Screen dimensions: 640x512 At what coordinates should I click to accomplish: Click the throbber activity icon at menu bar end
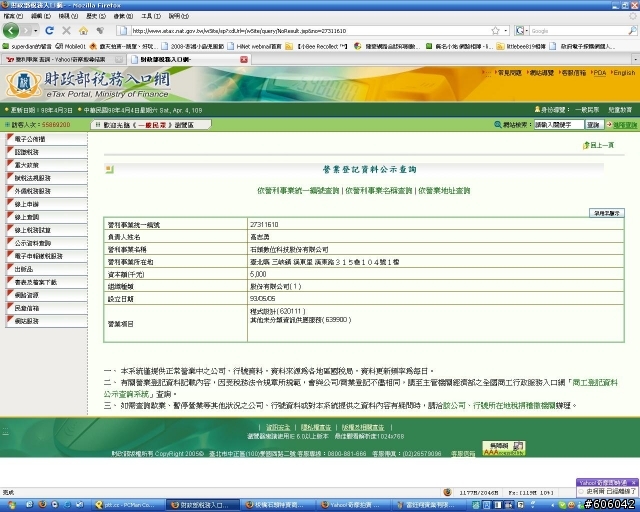pos(633,16)
